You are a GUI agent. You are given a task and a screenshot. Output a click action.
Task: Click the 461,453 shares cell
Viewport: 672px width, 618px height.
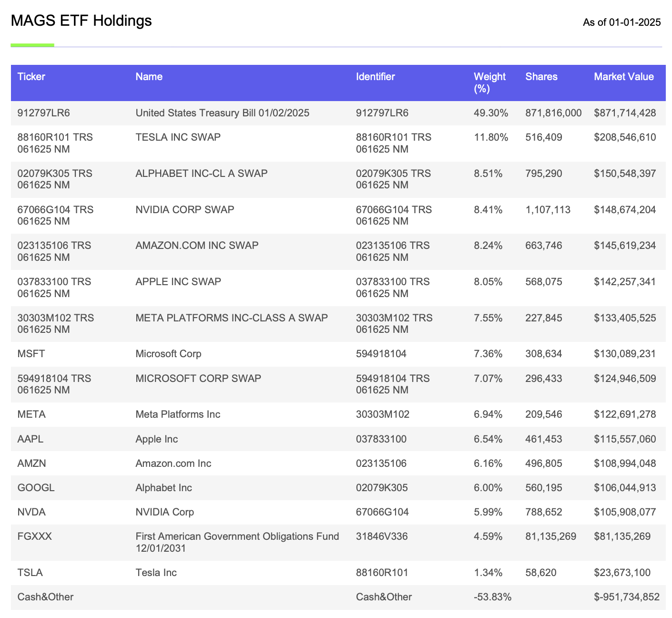point(544,439)
